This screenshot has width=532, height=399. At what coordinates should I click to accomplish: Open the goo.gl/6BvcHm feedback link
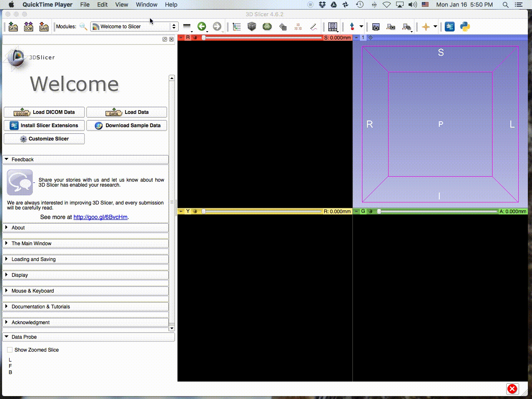click(101, 217)
